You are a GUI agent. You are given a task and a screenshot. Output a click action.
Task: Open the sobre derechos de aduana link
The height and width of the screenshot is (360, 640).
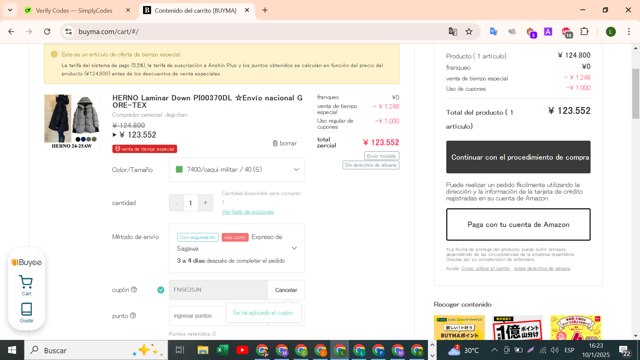click(542, 268)
